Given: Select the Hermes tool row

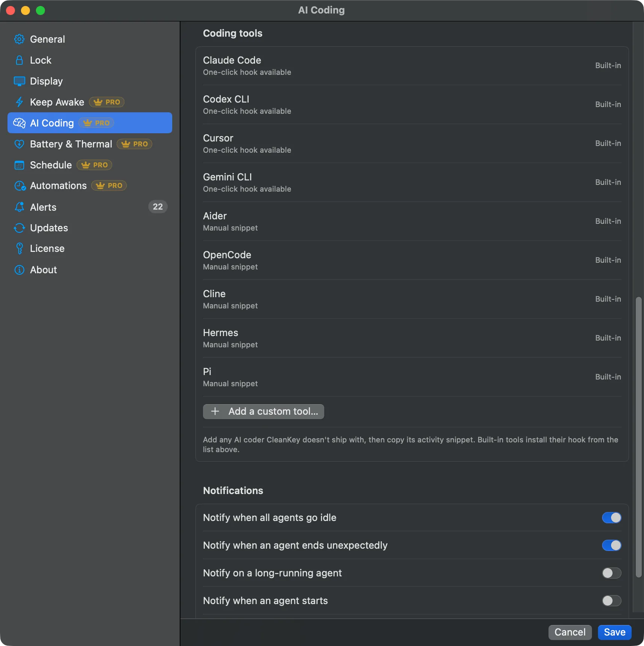Looking at the screenshot, I should tap(412, 338).
